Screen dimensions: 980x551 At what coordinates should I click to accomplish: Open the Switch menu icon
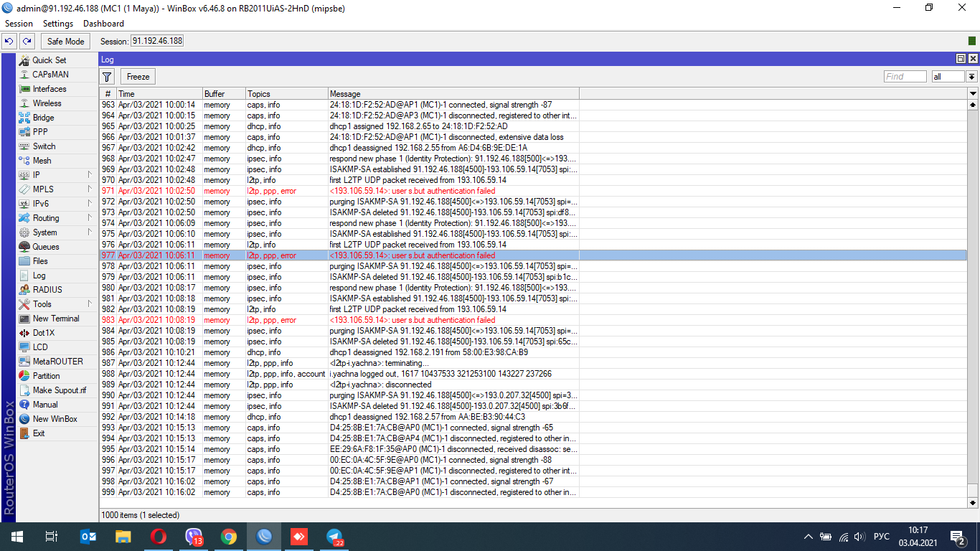click(24, 146)
